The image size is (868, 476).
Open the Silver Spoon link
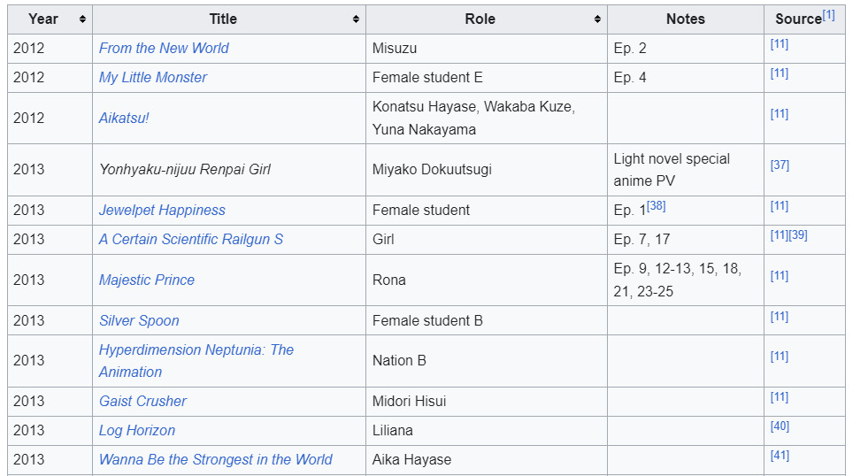139,321
